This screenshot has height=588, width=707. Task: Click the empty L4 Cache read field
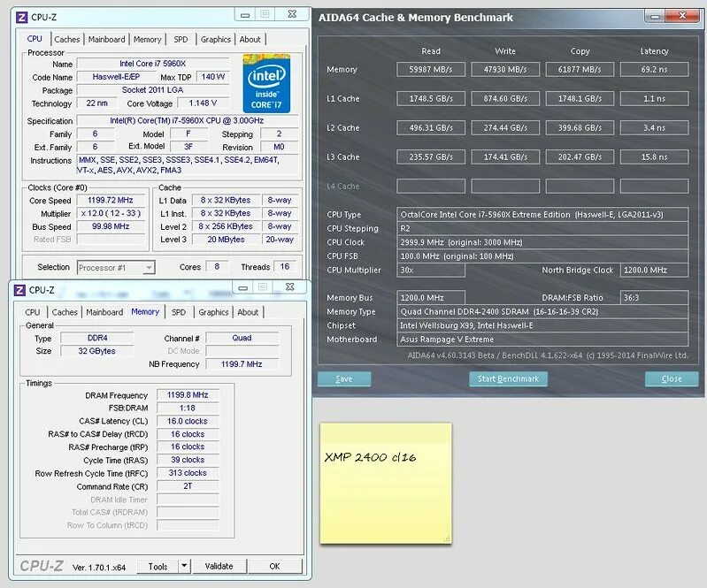[x=431, y=186]
